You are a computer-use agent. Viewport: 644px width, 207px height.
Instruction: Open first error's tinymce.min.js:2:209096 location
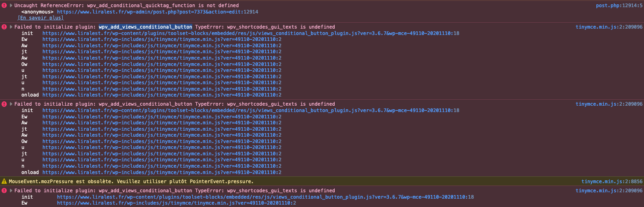[x=609, y=27]
